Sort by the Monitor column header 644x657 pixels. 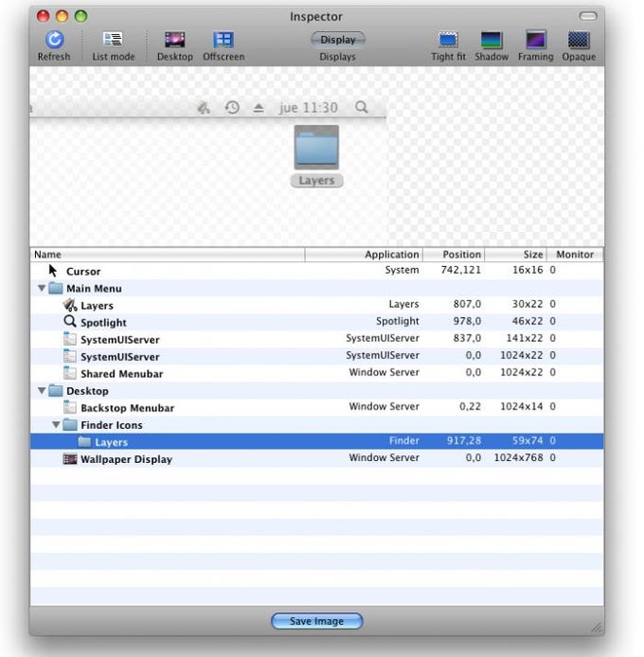tap(575, 255)
